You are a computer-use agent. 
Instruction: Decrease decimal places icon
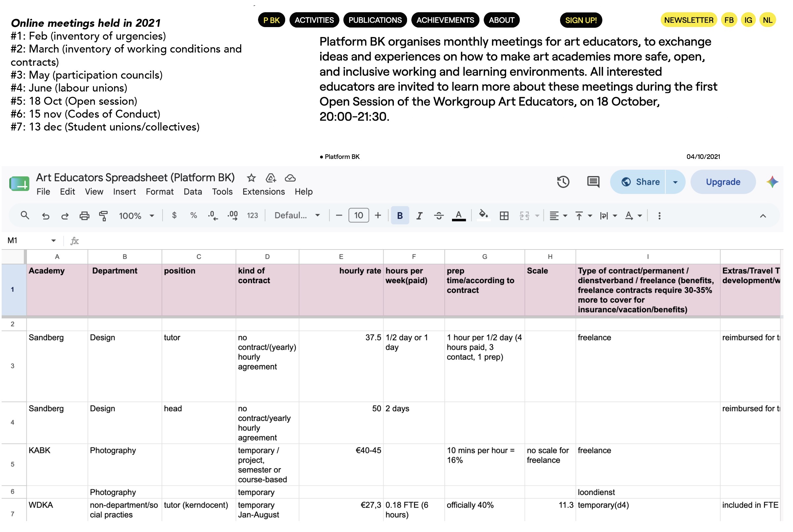point(213,216)
